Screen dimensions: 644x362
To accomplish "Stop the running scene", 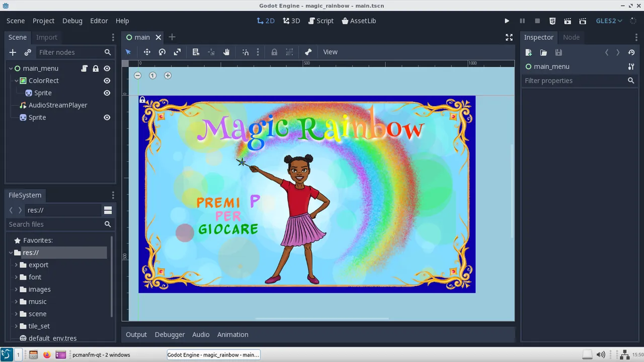I will tap(537, 21).
